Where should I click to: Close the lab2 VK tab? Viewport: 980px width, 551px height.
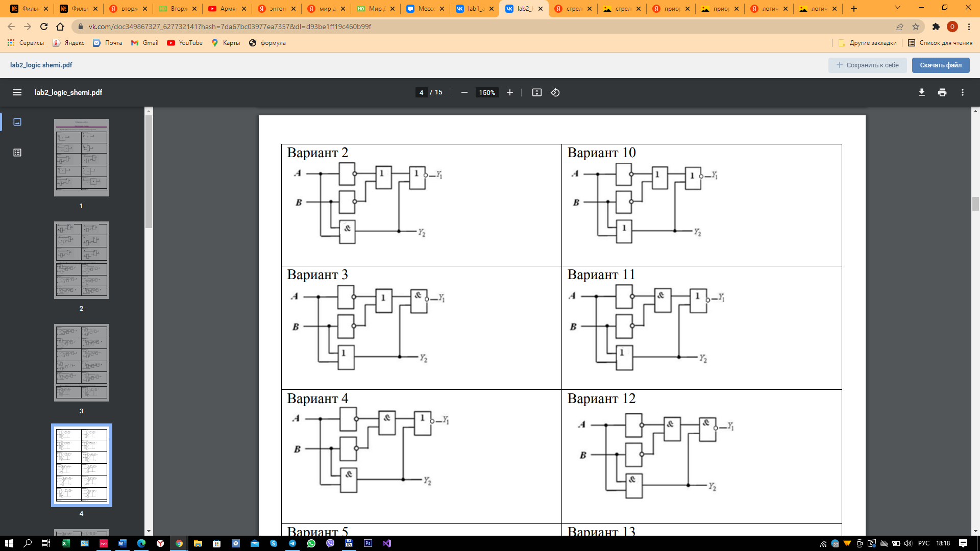point(541,9)
